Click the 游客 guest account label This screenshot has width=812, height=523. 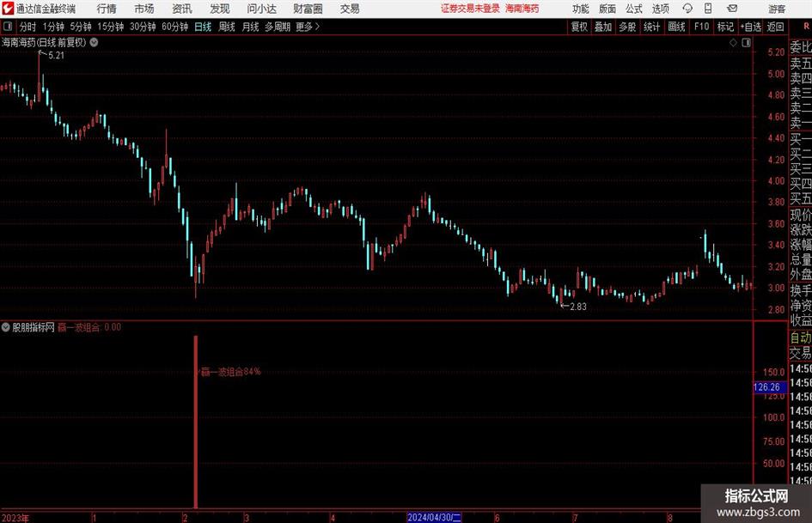pos(776,9)
